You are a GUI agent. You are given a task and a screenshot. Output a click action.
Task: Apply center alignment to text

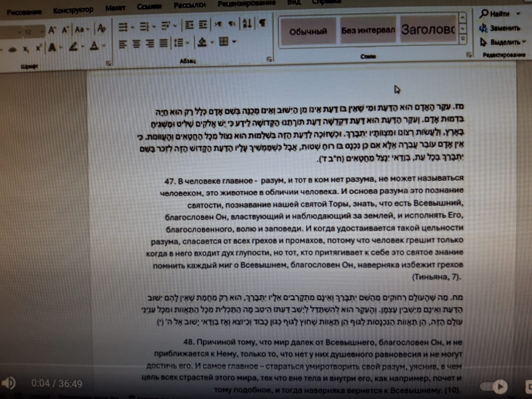pos(136,44)
